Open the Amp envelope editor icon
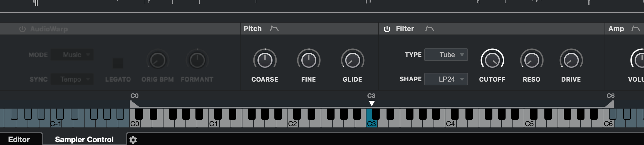The width and height of the screenshot is (644, 145). point(636,29)
